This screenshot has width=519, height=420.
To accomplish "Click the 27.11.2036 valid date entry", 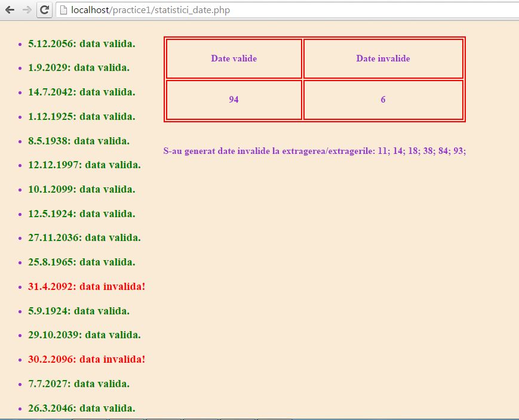I will (x=84, y=237).
